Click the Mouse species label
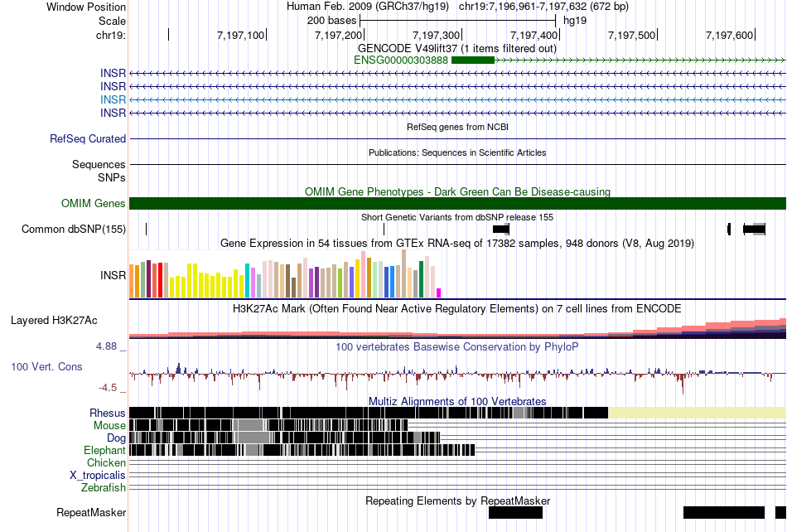The image size is (787, 532). click(109, 426)
